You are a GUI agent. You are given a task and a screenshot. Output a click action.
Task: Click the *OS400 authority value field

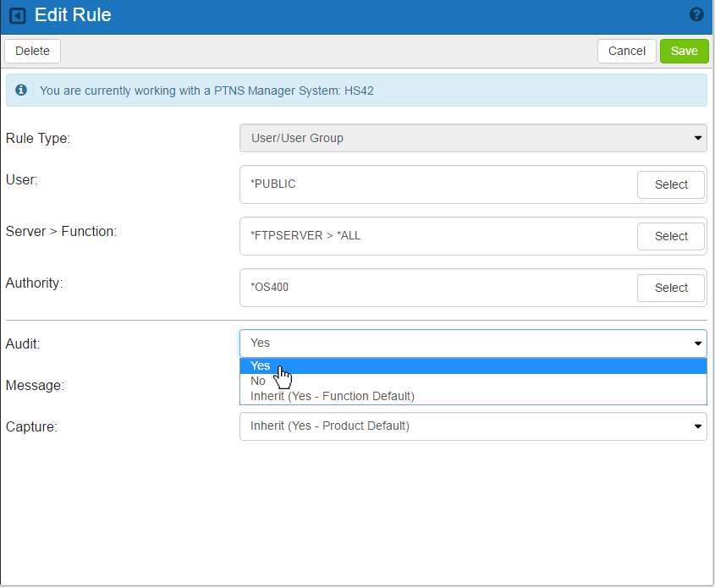coord(423,288)
